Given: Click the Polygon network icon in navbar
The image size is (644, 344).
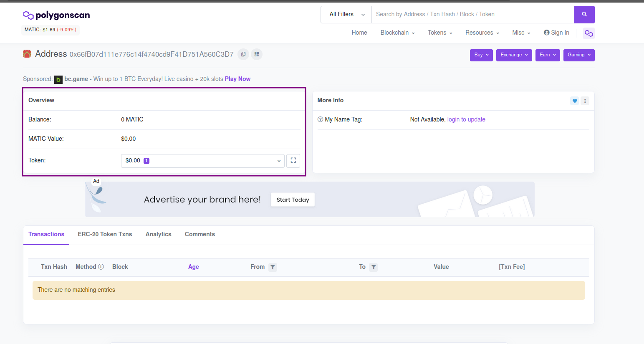Looking at the screenshot, I should tap(588, 33).
